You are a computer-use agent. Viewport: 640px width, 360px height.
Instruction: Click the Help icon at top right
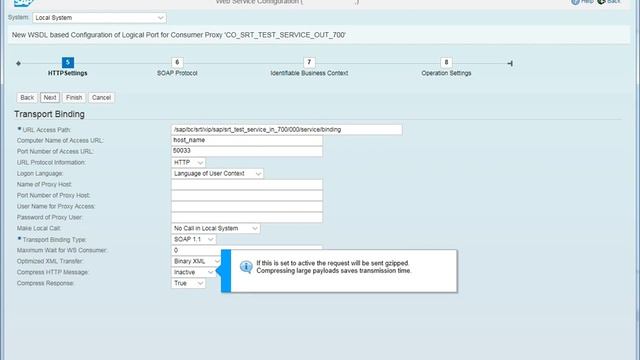click(x=575, y=2)
